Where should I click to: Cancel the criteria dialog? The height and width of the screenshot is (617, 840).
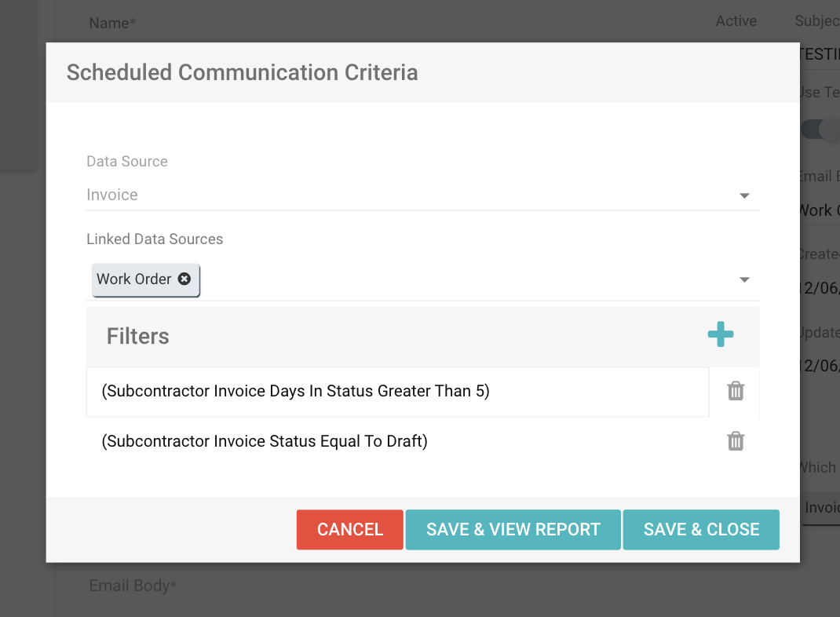[350, 530]
